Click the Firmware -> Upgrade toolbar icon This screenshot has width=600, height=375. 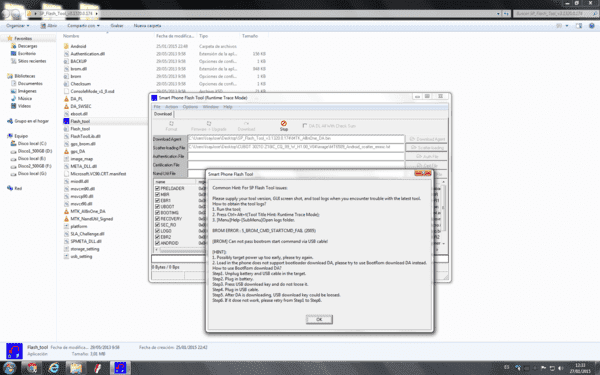point(209,124)
